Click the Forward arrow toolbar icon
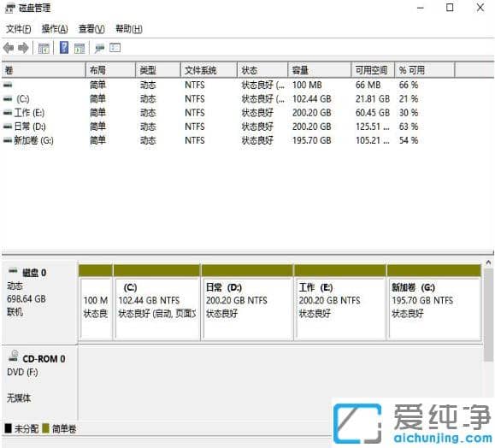Image resolution: width=495 pixels, height=448 pixels. click(x=23, y=48)
